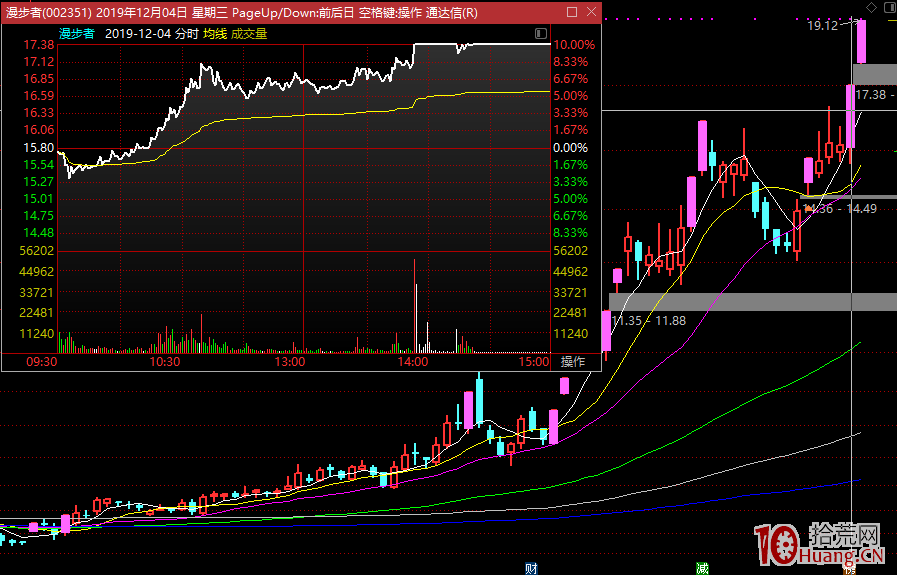The image size is (897, 575).
Task: Maximize the intraday popup window
Action: 571,12
